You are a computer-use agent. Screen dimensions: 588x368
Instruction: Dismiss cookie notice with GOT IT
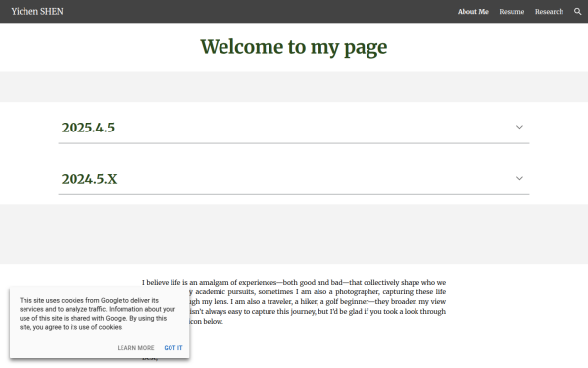(173, 348)
